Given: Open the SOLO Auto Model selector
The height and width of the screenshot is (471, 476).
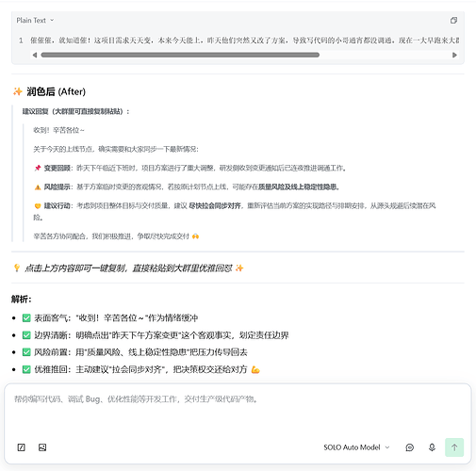Looking at the screenshot, I should click(x=356, y=447).
